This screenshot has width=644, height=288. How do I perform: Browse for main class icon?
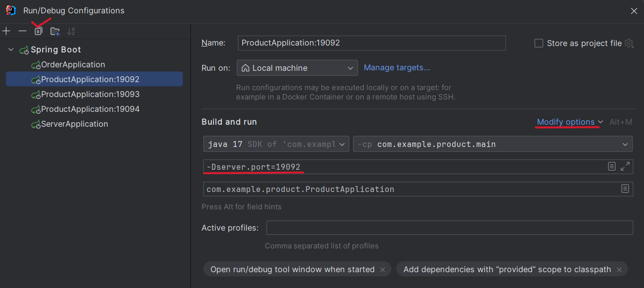(625, 189)
